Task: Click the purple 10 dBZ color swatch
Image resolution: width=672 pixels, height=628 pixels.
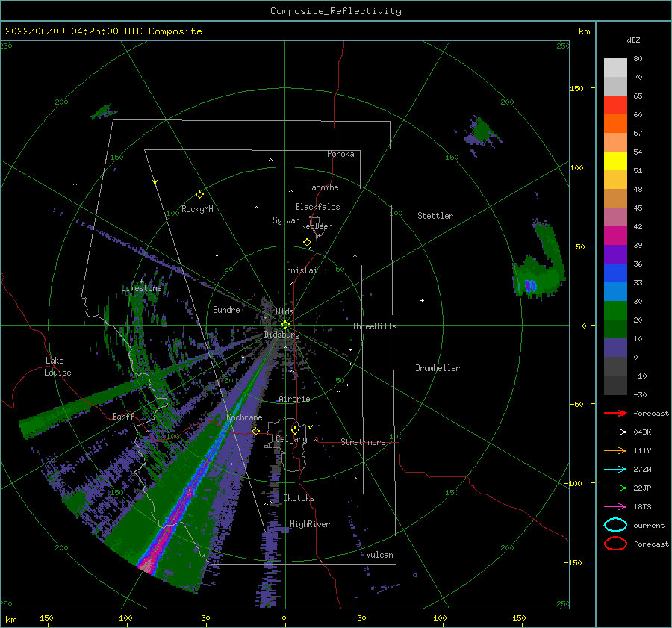Action: click(615, 348)
